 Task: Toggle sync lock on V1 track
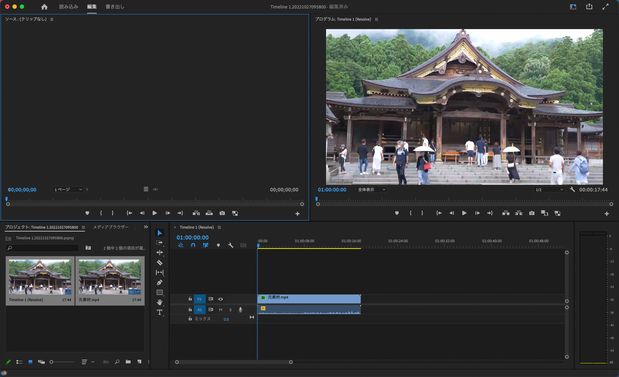click(210, 299)
